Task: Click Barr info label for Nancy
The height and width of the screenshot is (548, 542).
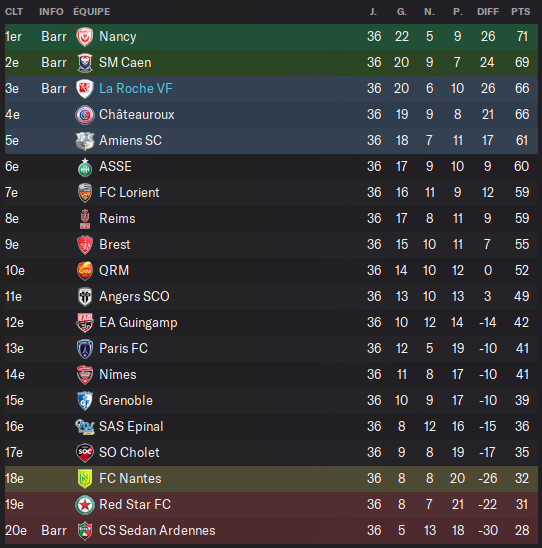Action: pos(54,37)
